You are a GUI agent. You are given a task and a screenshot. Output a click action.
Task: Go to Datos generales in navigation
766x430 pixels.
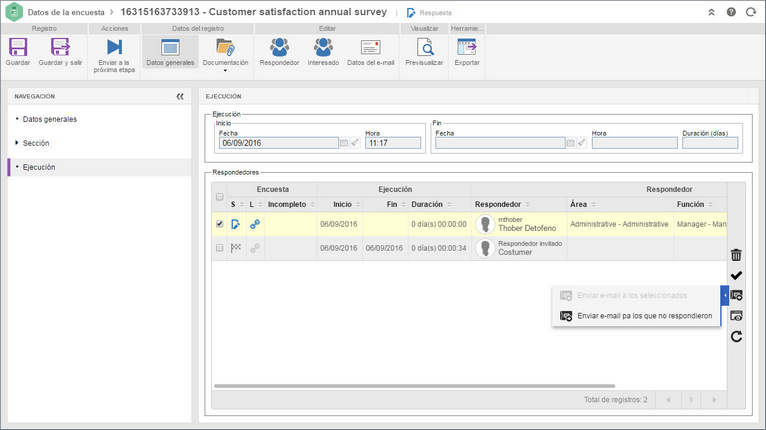(x=50, y=119)
